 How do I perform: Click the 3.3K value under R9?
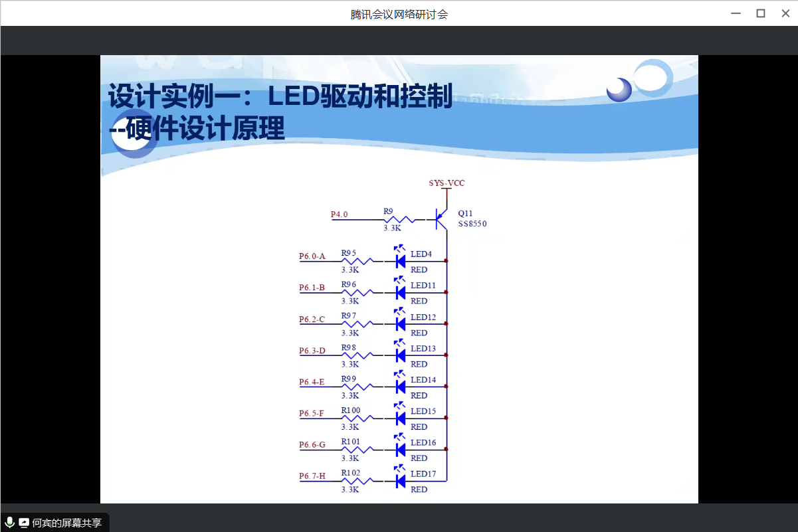[392, 228]
